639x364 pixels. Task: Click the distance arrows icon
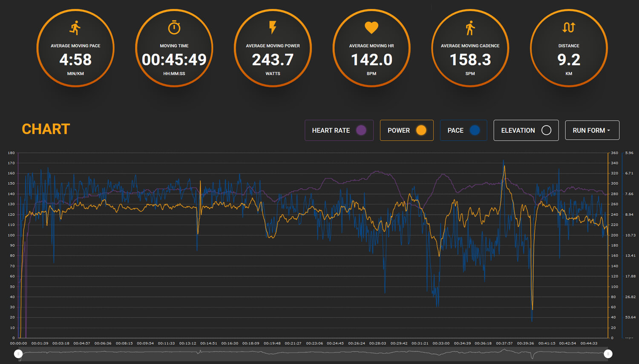569,28
